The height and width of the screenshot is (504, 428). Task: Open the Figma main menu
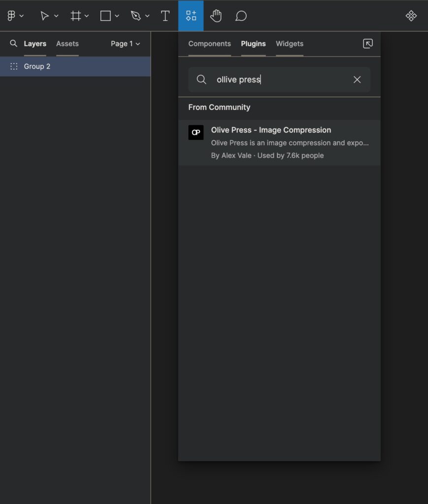coord(12,15)
